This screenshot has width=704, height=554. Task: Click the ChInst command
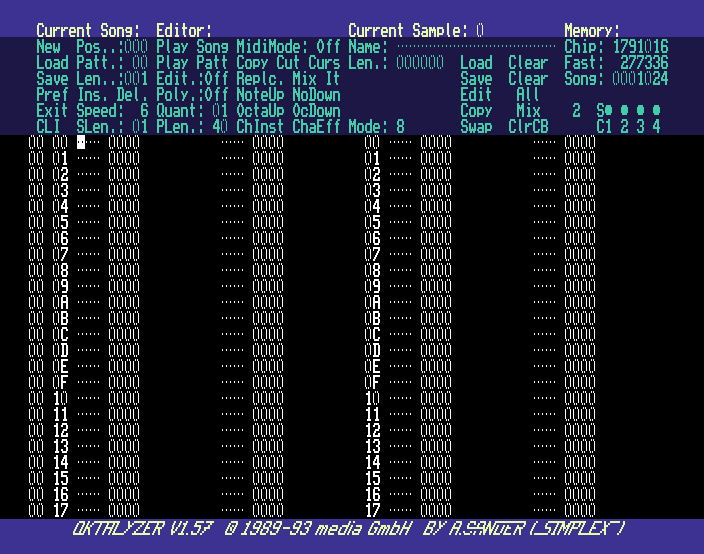click(260, 127)
